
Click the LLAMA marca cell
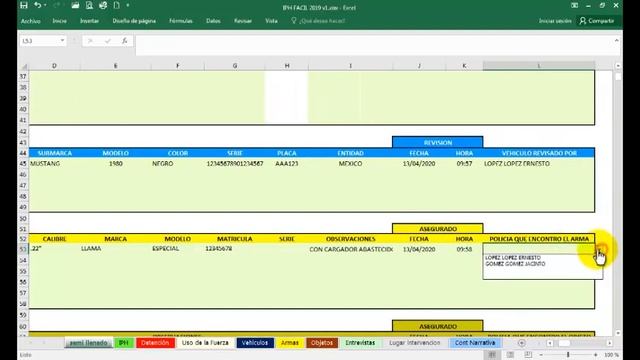tap(116, 249)
